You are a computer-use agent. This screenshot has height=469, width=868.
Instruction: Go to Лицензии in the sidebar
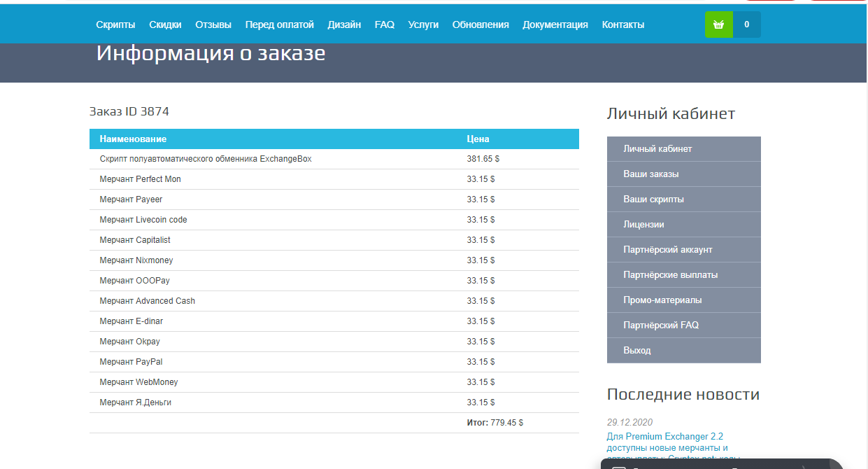tap(684, 225)
